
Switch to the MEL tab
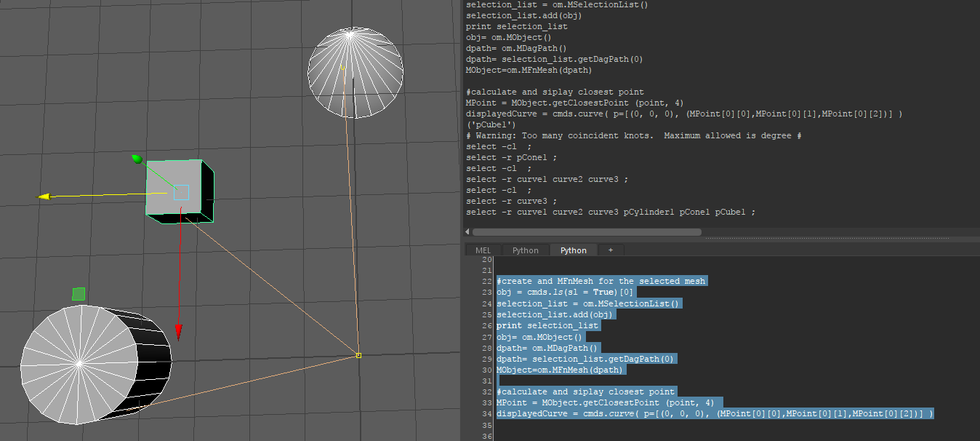pos(483,250)
